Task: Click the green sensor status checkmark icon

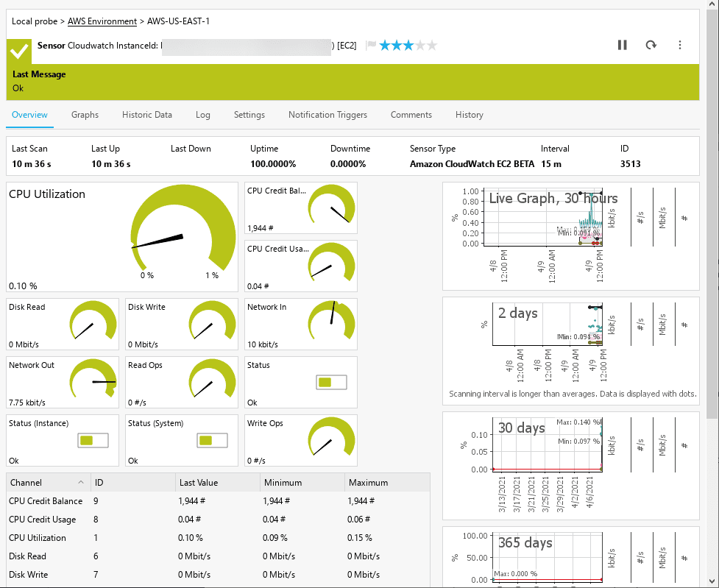Action: [19, 52]
